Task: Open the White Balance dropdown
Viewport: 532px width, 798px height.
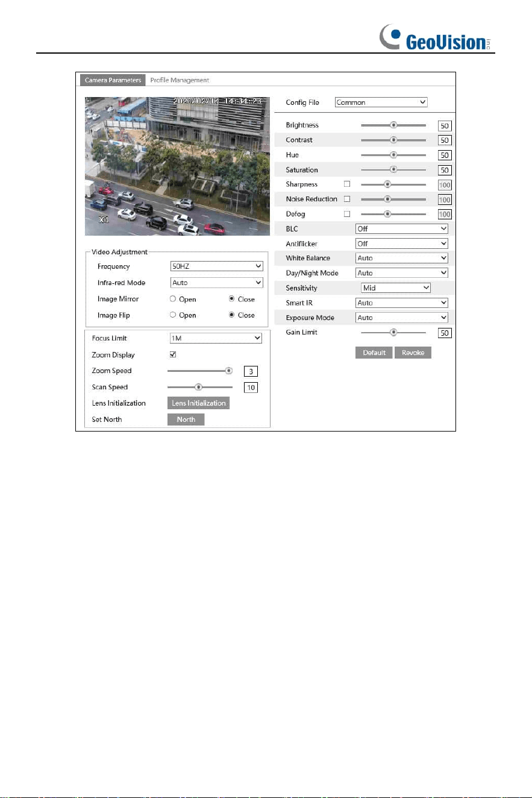Action: (x=402, y=258)
